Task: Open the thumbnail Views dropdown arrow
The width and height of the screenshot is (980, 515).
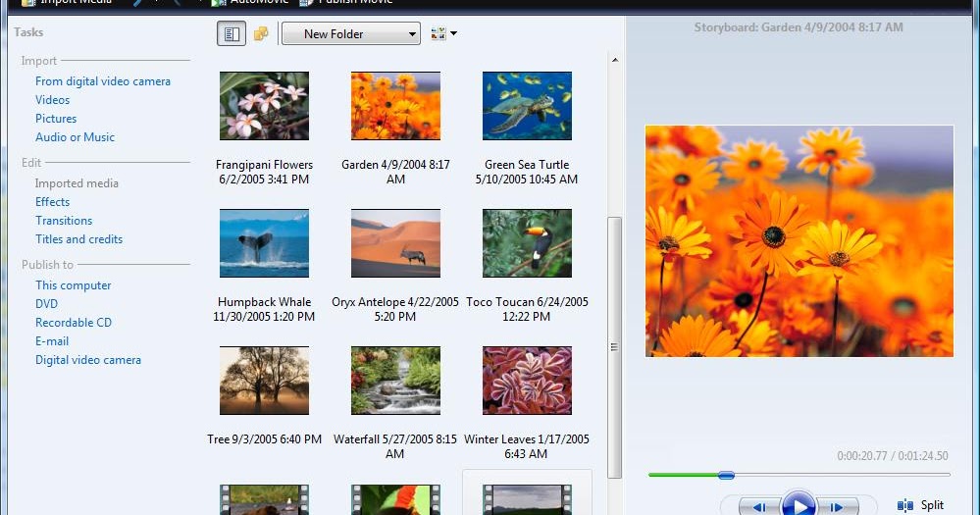Action: point(454,33)
